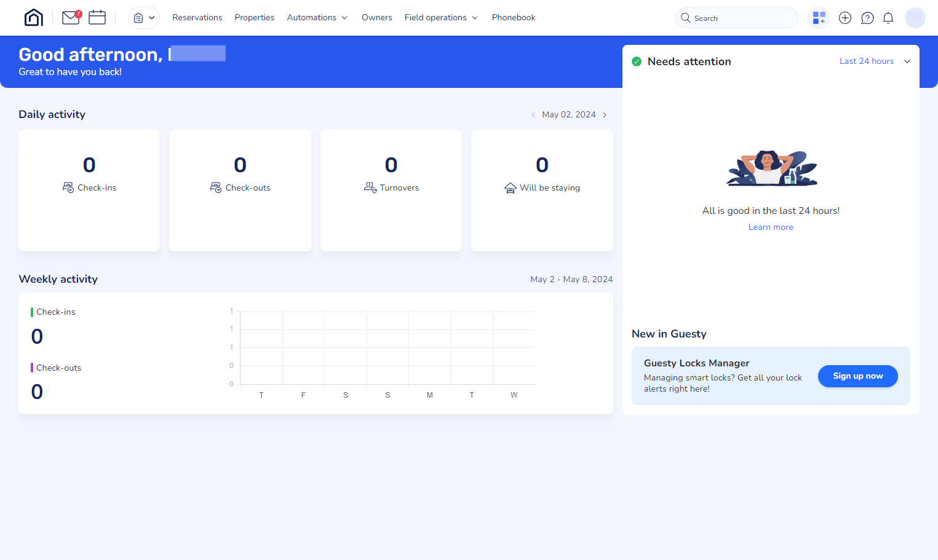
Task: Click the Will be staying house icon
Action: [511, 188]
